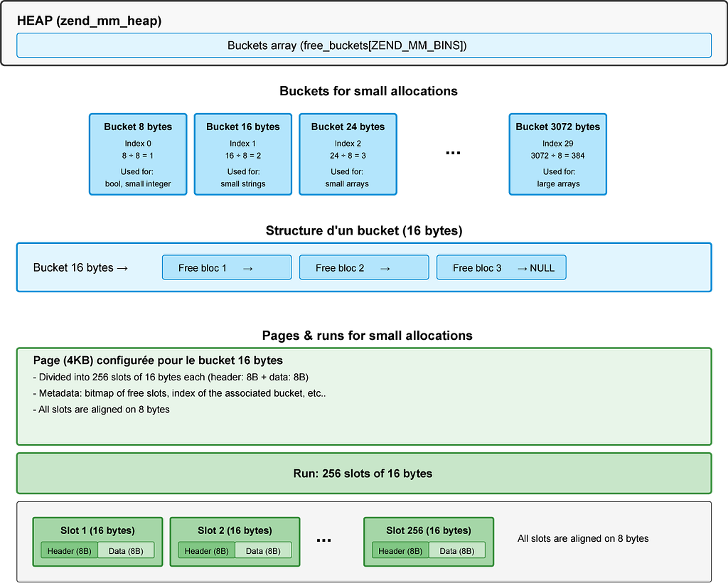This screenshot has height=583, width=728.
Task: Select the Bucket 24 bytes box
Action: [348, 154]
